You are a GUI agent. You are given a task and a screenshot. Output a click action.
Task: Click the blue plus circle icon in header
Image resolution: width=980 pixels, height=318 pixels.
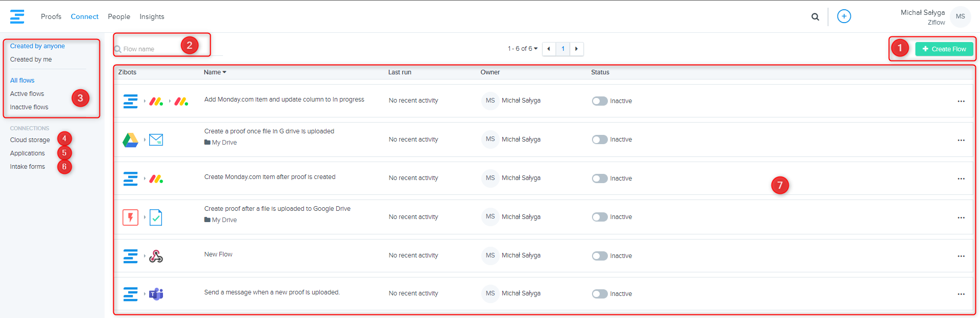(844, 16)
